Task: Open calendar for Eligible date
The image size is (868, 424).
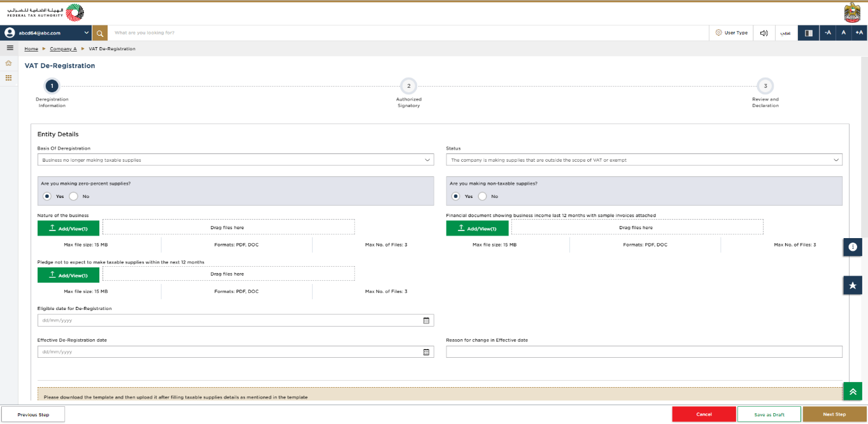Action: (x=427, y=320)
